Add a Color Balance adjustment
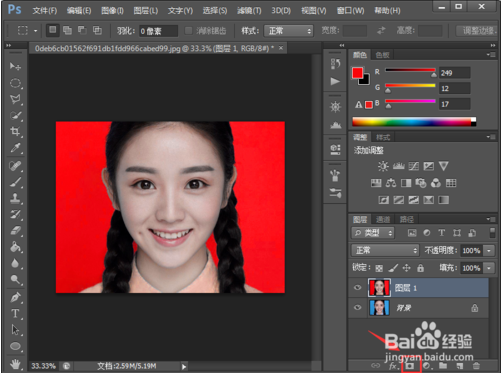The image size is (501, 373). tap(391, 183)
